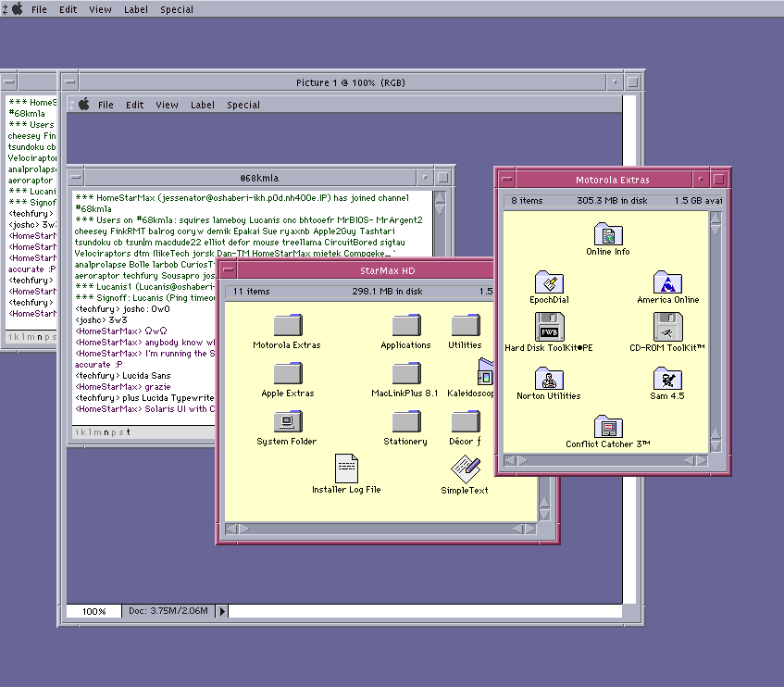Open the Apple menu in the top menu bar

coord(17,9)
